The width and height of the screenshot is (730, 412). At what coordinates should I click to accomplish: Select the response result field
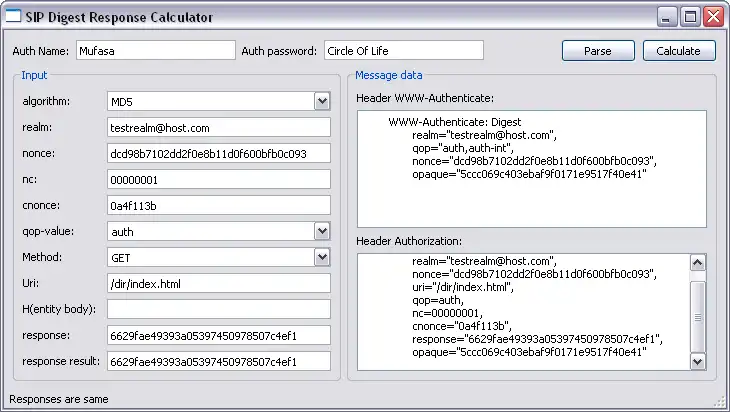click(219, 361)
